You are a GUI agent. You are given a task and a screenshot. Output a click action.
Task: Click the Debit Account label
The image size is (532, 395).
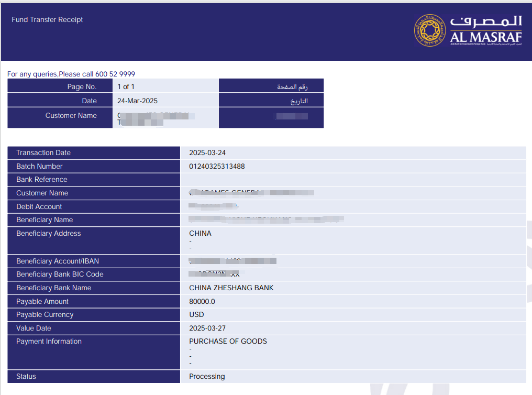pos(39,207)
